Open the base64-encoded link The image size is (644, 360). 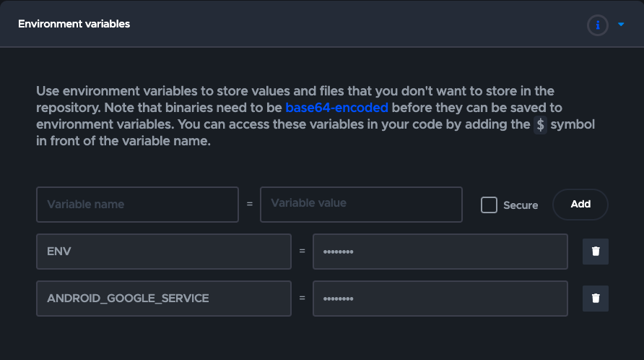coord(336,108)
